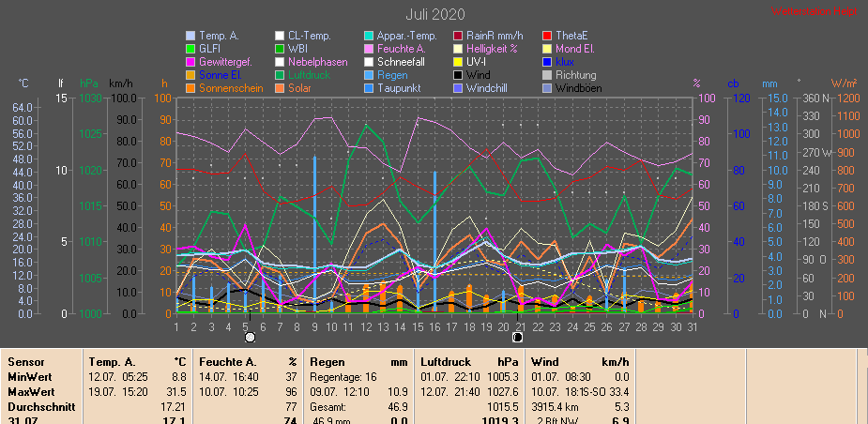Click the °C axis unit label
Viewport: 868px width, 424px height.
click(x=23, y=83)
